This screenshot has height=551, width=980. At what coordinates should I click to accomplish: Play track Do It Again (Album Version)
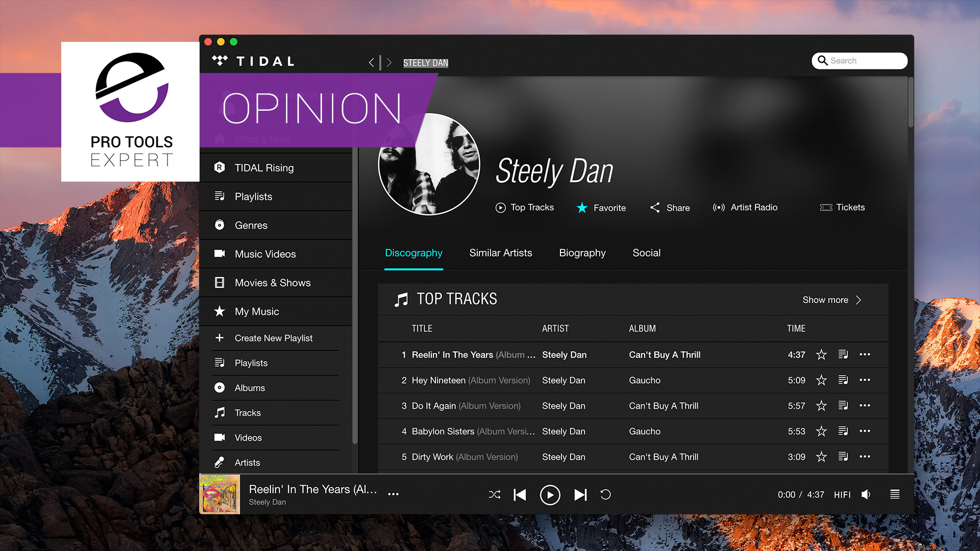tap(466, 406)
